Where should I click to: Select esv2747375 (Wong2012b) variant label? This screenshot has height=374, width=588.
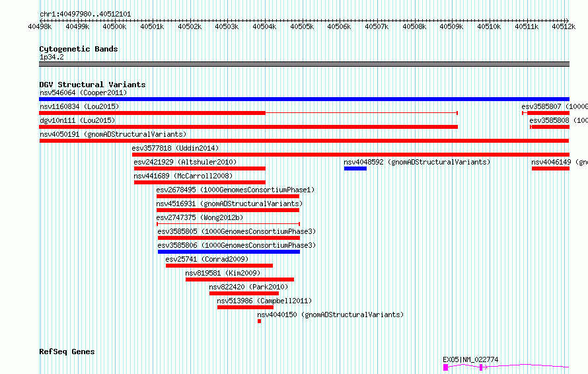pyautogui.click(x=200, y=217)
